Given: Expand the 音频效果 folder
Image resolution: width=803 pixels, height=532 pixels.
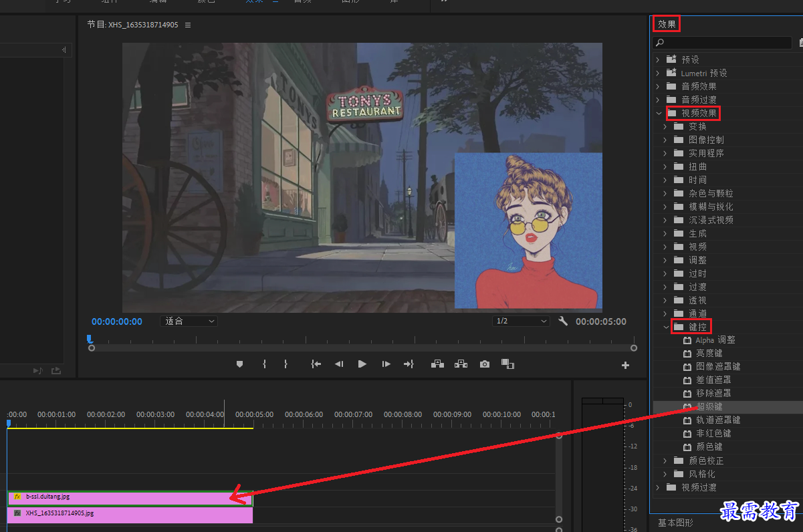Looking at the screenshot, I should [658, 86].
